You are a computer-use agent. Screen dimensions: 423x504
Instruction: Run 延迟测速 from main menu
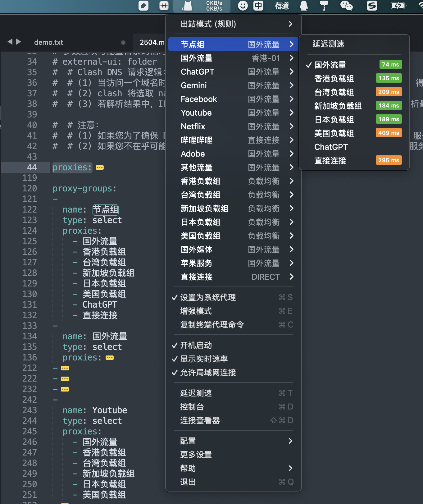[x=234, y=393]
